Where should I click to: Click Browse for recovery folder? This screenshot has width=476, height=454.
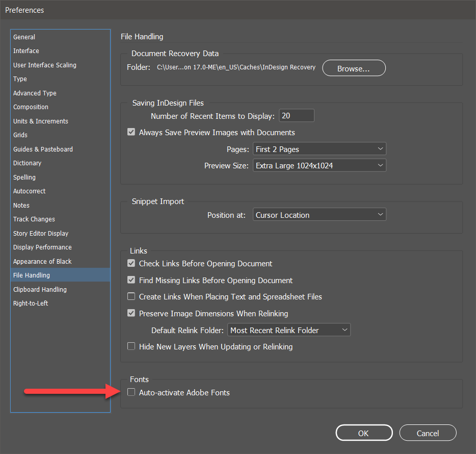tap(354, 68)
